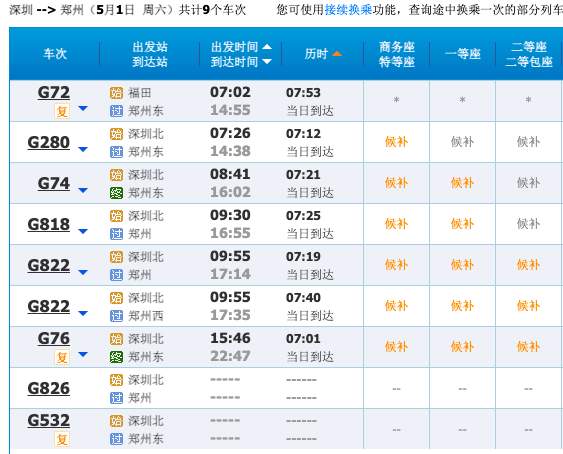Viewport: 563px width, 454px height.
Task: Expand details arrow for train G280
Action: click(x=83, y=149)
